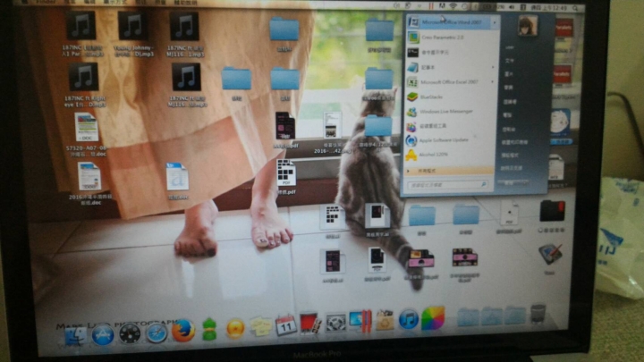Click the 'user' link in Start menu right pane
Image resolution: width=644 pixels, height=362 pixels.
tap(510, 47)
